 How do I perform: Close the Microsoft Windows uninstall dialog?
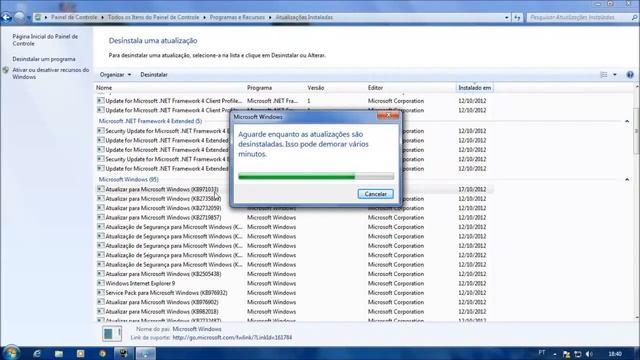tap(388, 116)
